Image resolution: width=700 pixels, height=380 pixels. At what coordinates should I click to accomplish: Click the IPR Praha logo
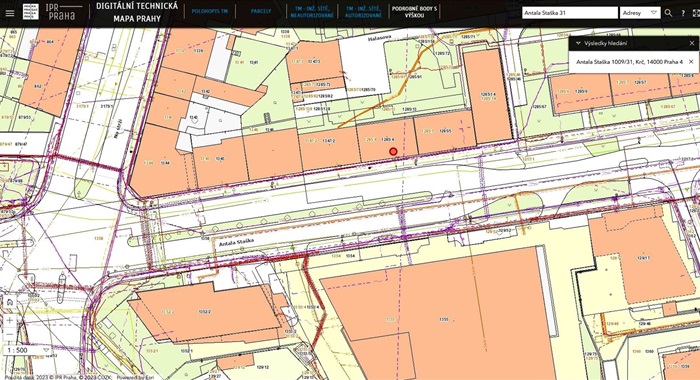[53, 12]
